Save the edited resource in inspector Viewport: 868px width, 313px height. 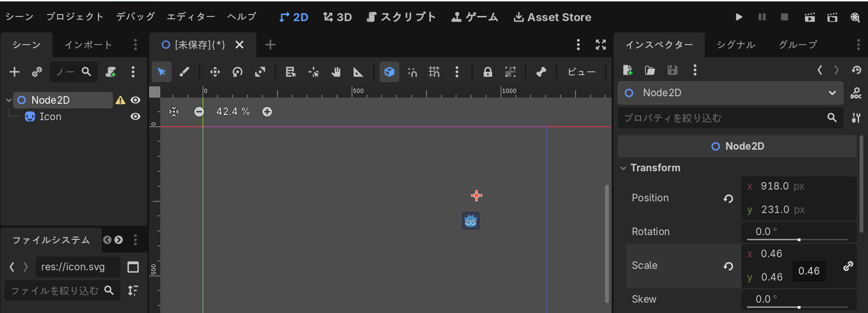(x=673, y=70)
